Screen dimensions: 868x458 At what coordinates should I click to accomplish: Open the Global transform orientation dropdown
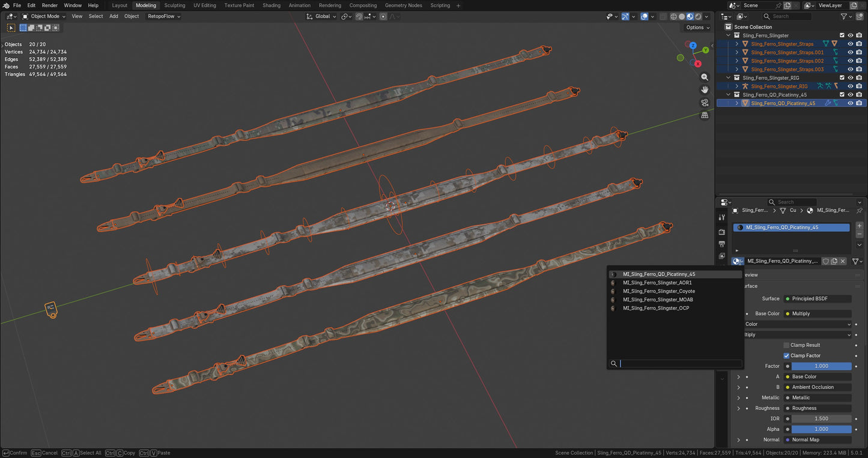(322, 16)
